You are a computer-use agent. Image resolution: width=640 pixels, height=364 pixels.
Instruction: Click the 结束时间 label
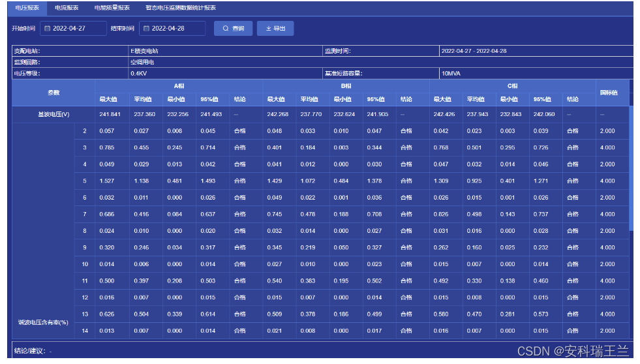[123, 29]
